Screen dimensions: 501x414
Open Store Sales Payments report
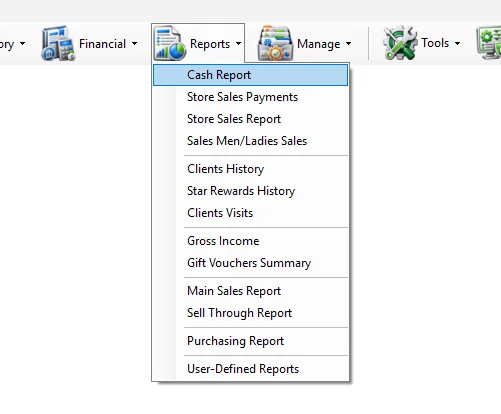point(250,97)
